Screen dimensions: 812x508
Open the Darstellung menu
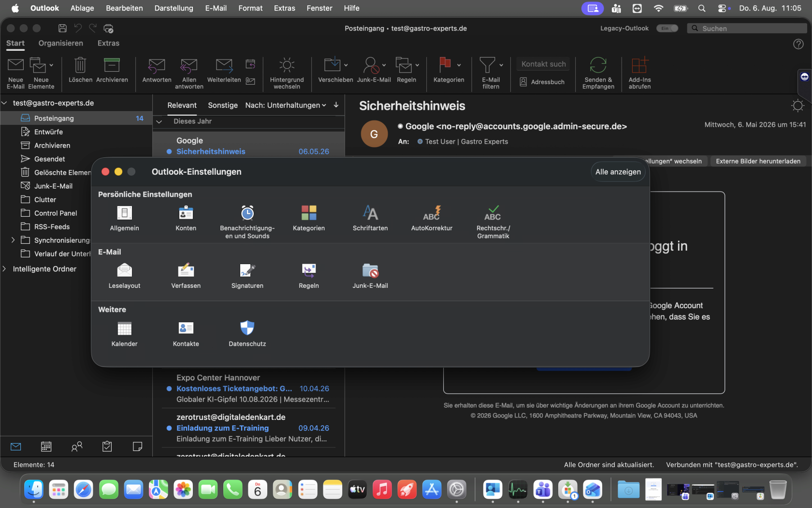click(x=174, y=8)
